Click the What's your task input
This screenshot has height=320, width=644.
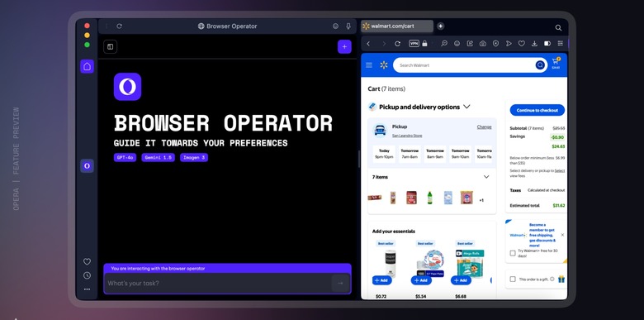tap(218, 284)
